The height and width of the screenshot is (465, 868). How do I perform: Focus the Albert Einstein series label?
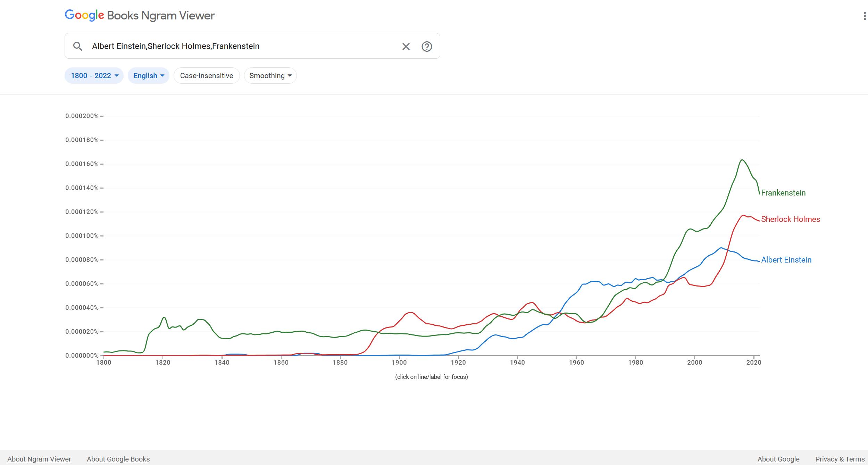point(786,260)
